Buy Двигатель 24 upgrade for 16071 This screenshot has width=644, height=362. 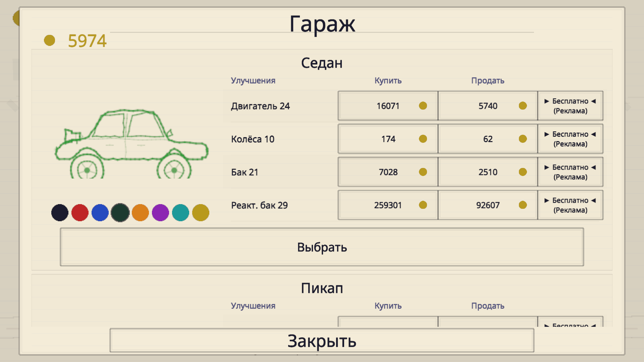coord(388,106)
